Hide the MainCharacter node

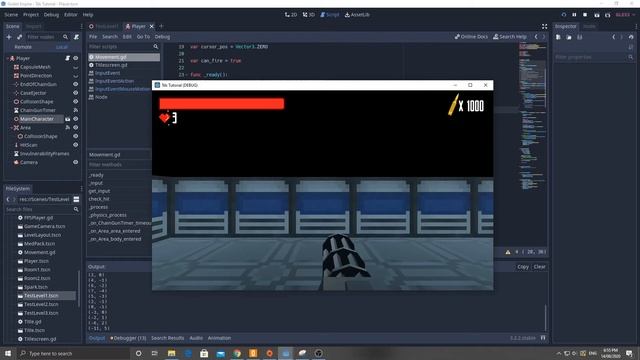[x=76, y=119]
